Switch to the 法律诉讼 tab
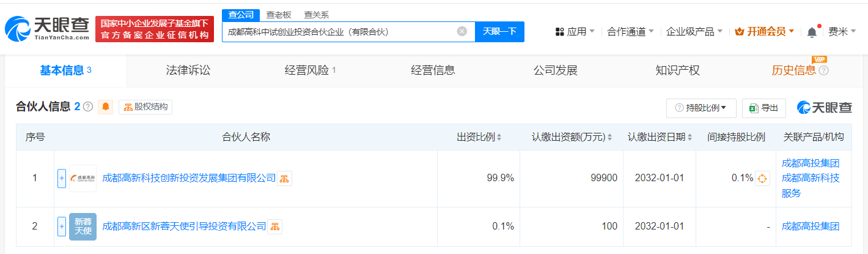This screenshot has height=254, width=868. point(188,70)
